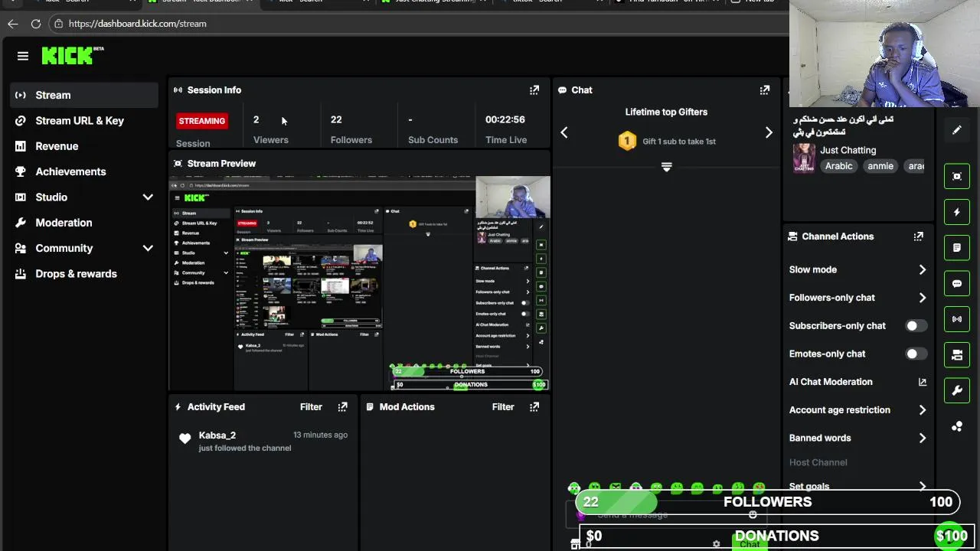This screenshot has height=551, width=980.
Task: Open Banned words chevron
Action: click(x=922, y=438)
